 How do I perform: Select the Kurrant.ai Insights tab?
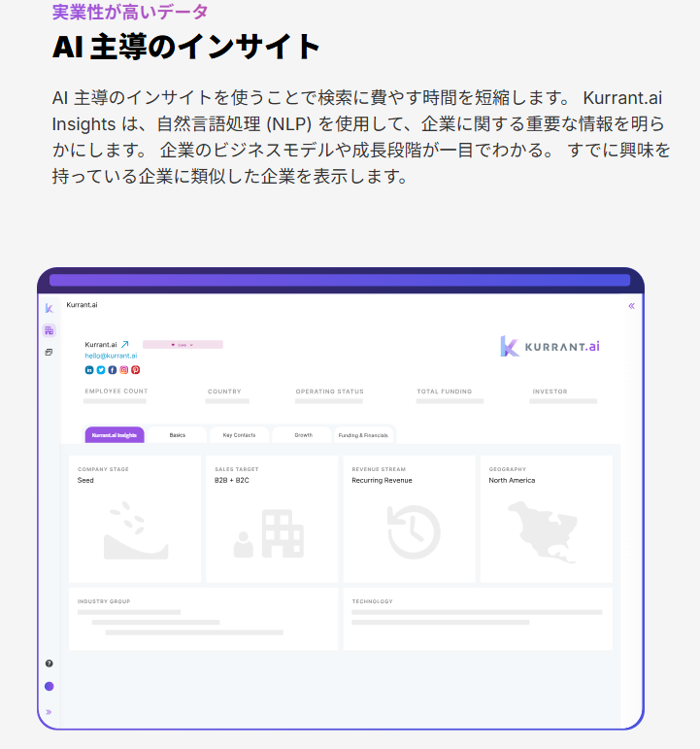115,435
